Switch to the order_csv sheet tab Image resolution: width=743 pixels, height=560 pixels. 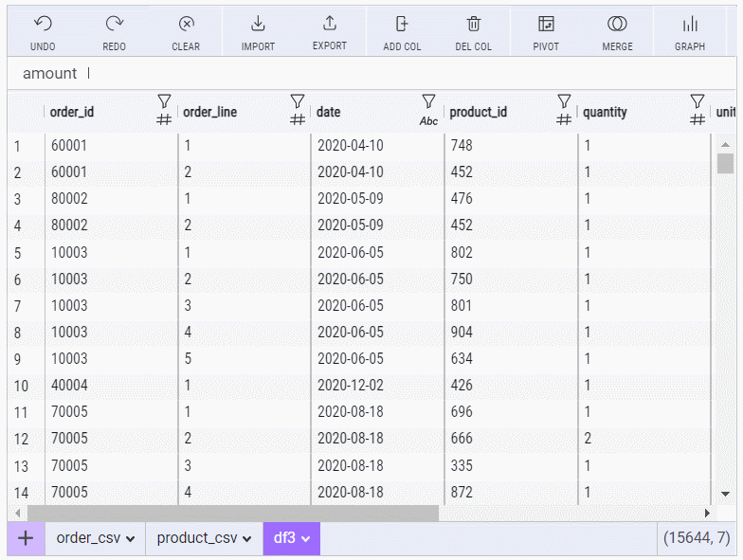(x=94, y=538)
